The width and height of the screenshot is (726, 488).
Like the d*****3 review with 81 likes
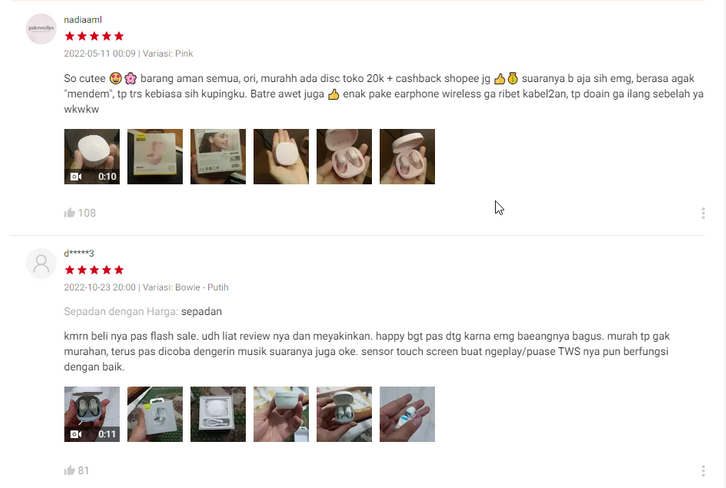tap(69, 470)
